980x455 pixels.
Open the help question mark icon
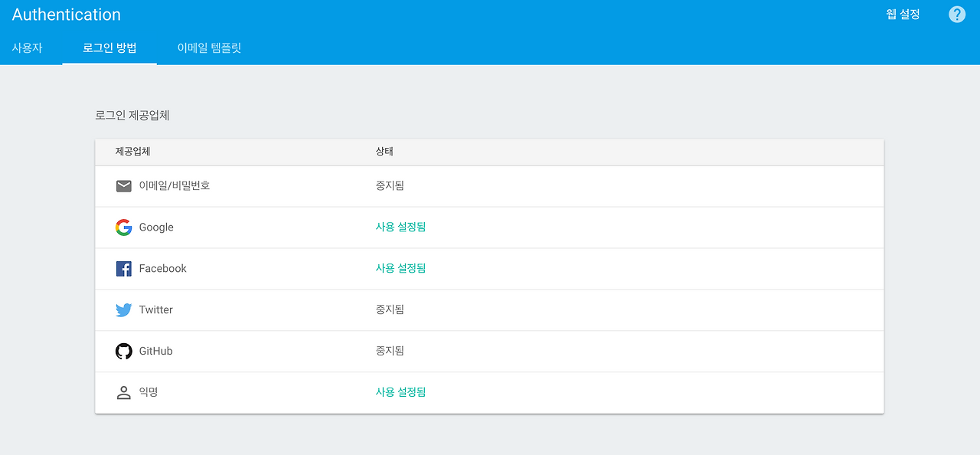pyautogui.click(x=956, y=14)
